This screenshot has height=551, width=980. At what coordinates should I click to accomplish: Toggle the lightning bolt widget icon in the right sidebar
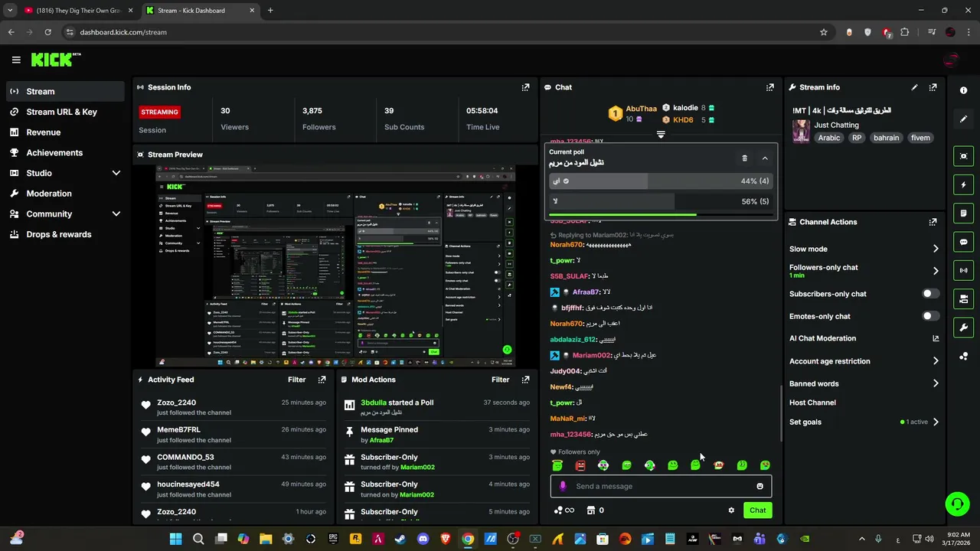963,184
